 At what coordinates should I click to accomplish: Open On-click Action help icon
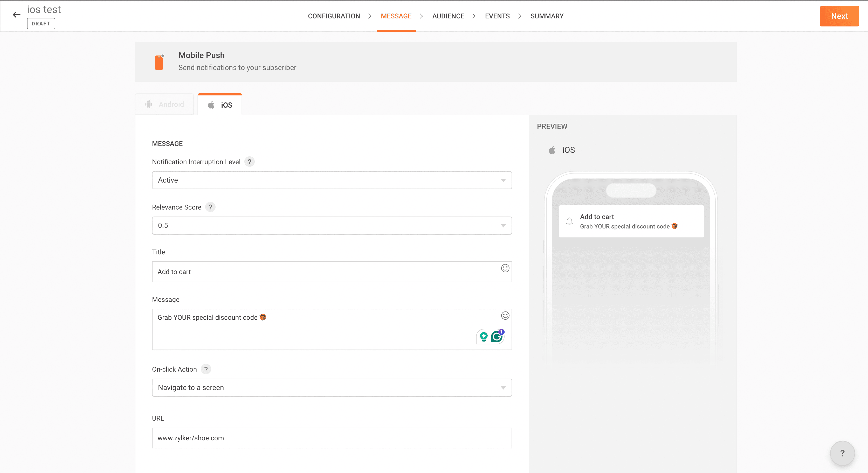coord(206,369)
